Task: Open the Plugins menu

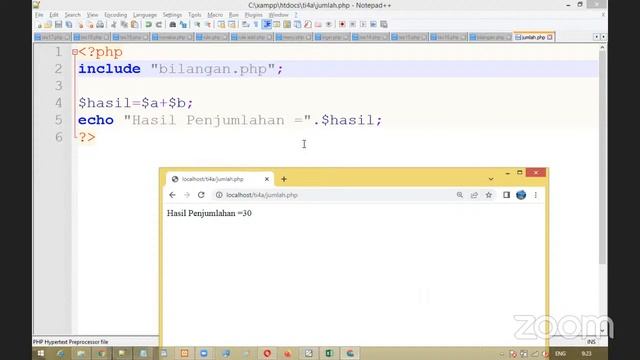Action: click(x=253, y=15)
